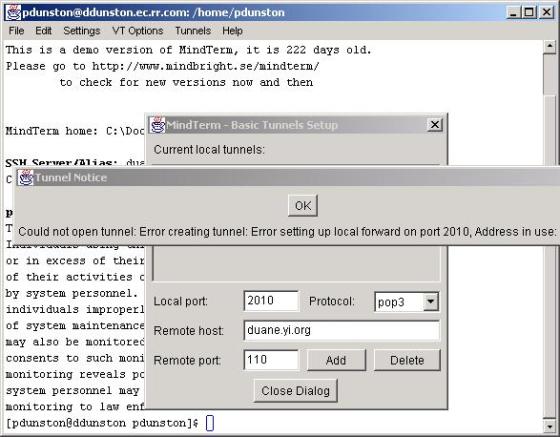Click the Tunnel Notice window icon
Screen dimensions: 560x437
pyautogui.click(x=26, y=177)
